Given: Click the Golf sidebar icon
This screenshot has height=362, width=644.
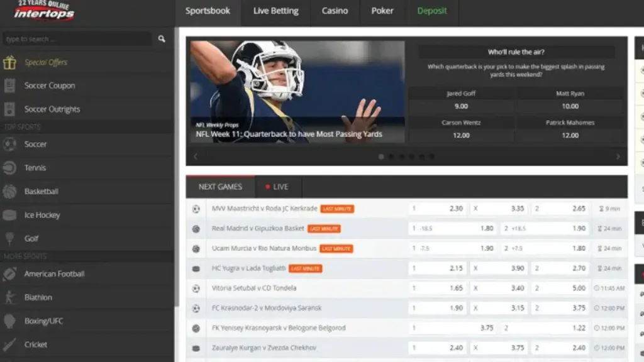Looking at the screenshot, I should point(9,238).
